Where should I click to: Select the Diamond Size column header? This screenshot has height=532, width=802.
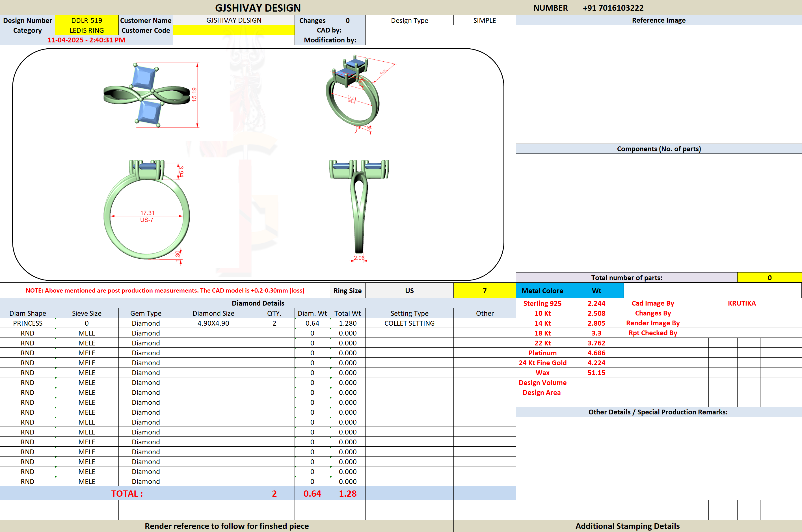tap(213, 313)
